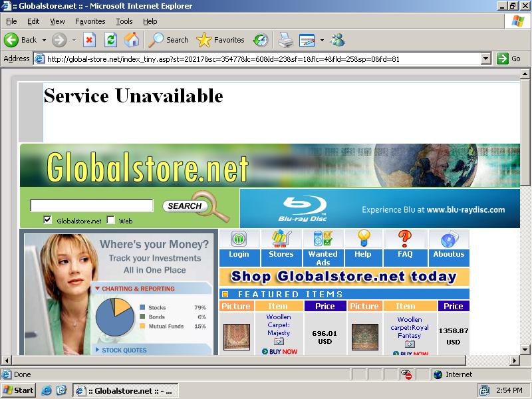Click the page icon in the address bar

coord(40,59)
